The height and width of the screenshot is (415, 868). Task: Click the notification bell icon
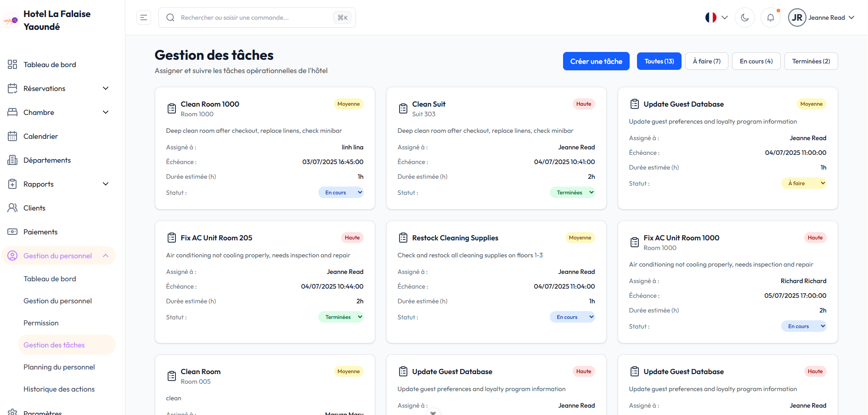pyautogui.click(x=771, y=18)
